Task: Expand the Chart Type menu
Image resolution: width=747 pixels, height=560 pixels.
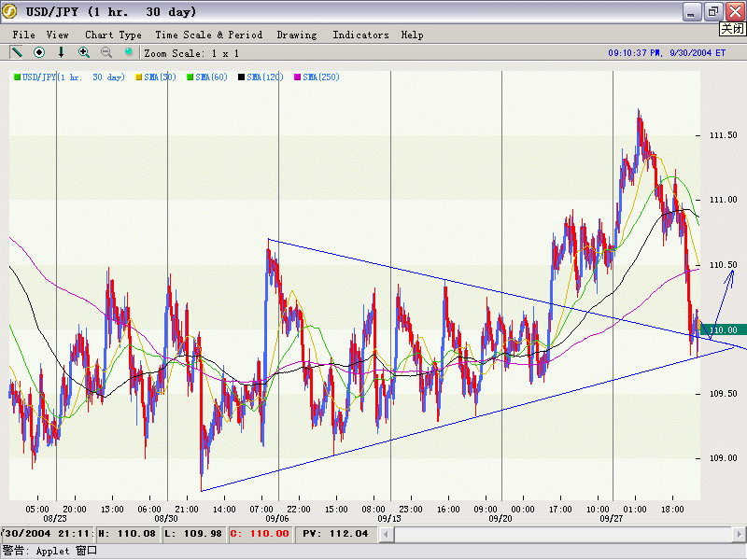Action: 113,35
